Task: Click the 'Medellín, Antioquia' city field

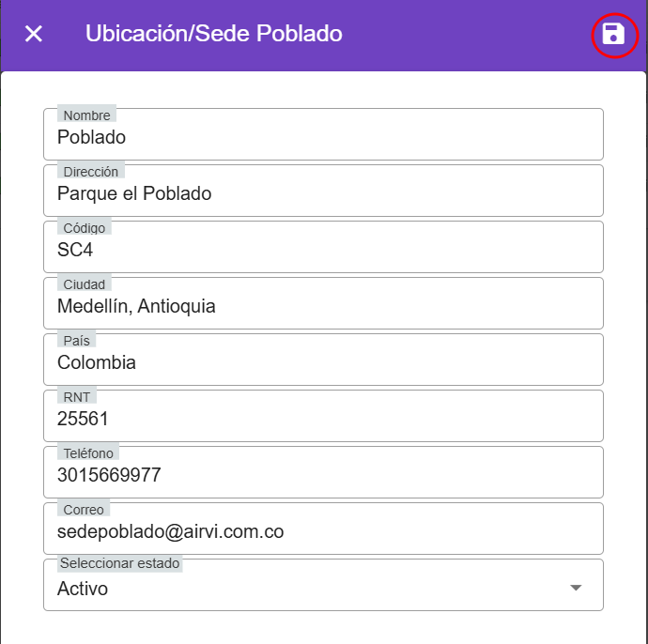Action: tap(323, 306)
